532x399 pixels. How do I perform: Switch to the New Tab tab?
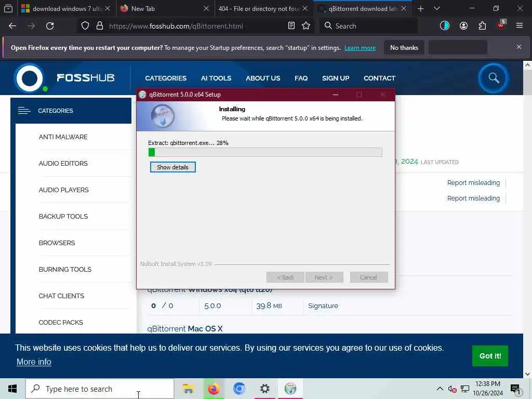tap(164, 8)
